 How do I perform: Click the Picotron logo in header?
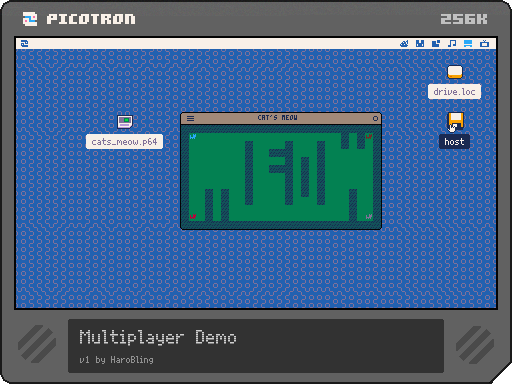[79, 19]
